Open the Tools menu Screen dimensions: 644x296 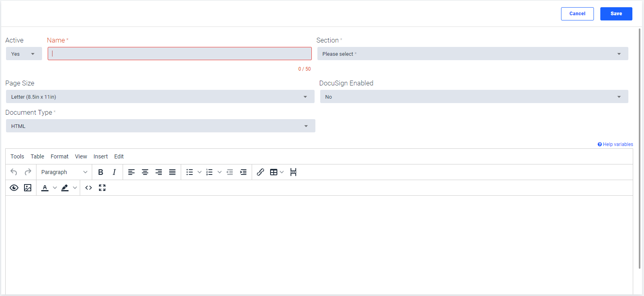point(17,156)
